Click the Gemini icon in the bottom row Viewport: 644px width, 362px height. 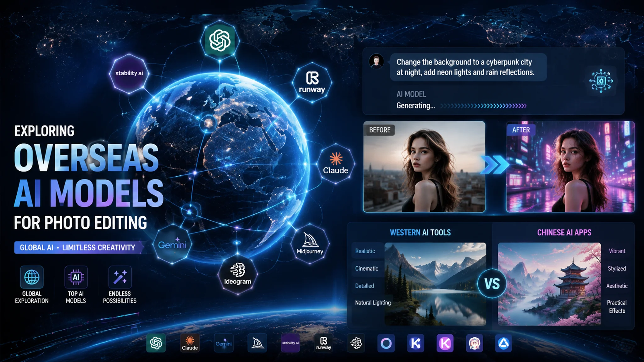tap(224, 343)
